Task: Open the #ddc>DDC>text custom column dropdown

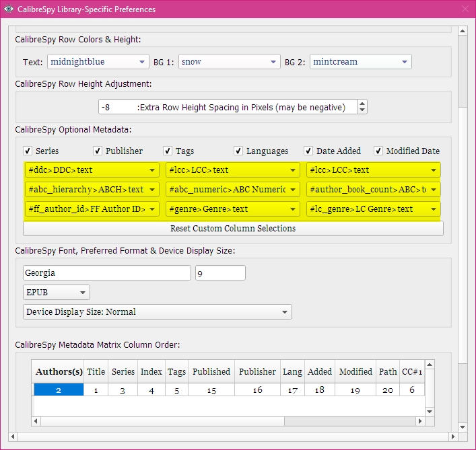Action: [92, 170]
